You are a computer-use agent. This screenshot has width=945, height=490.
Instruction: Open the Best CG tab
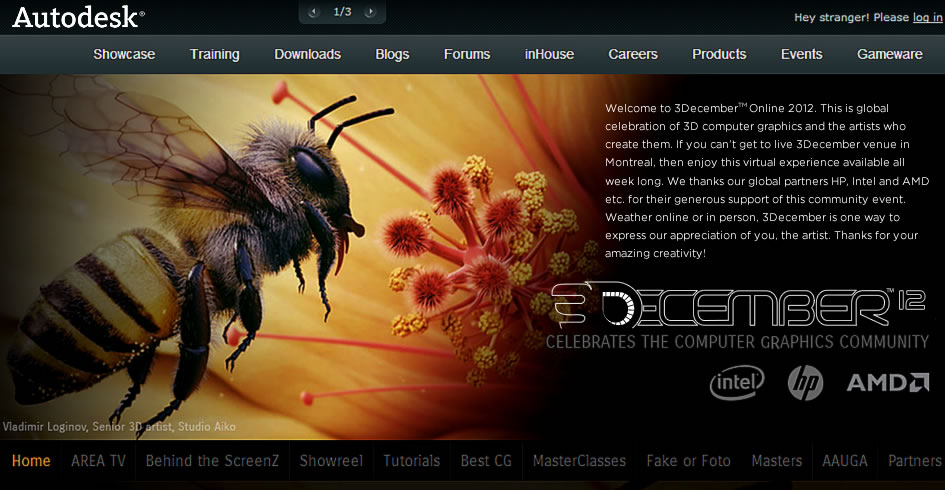(x=486, y=461)
